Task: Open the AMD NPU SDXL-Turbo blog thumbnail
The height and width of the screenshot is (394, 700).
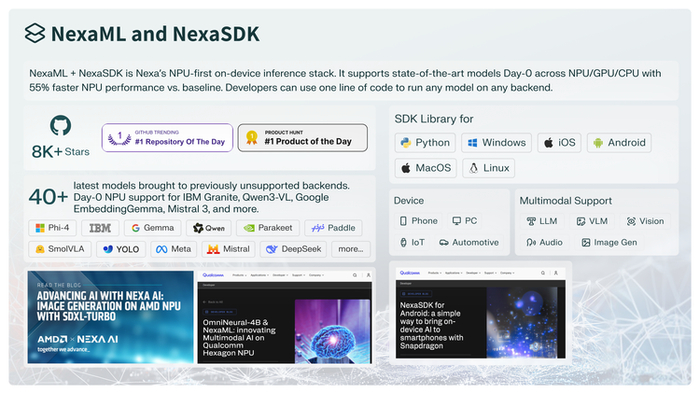Action: click(111, 317)
